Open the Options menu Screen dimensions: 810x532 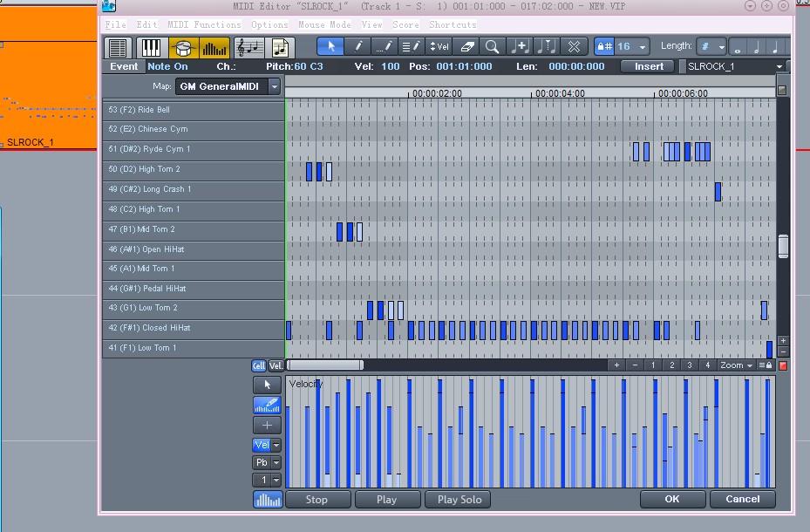coord(269,24)
